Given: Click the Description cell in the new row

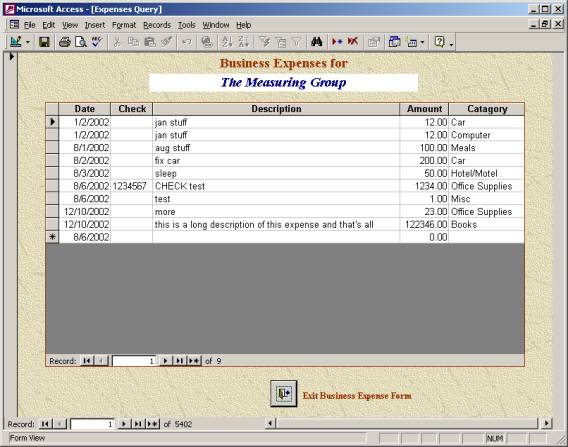Looking at the screenshot, I should pos(276,237).
